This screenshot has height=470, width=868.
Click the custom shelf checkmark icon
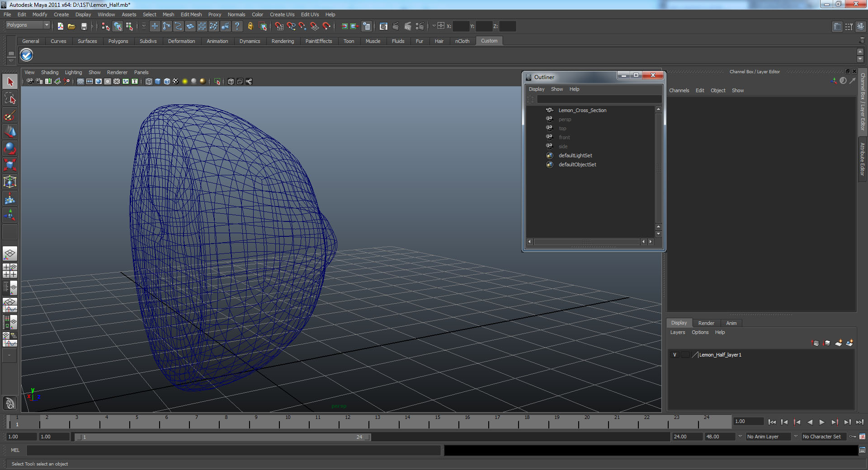pos(27,55)
